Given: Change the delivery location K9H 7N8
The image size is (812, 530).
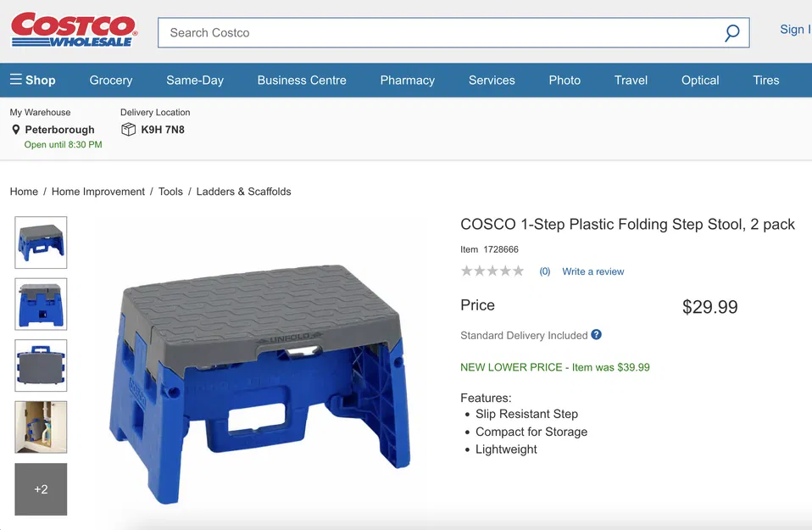Looking at the screenshot, I should (x=164, y=130).
